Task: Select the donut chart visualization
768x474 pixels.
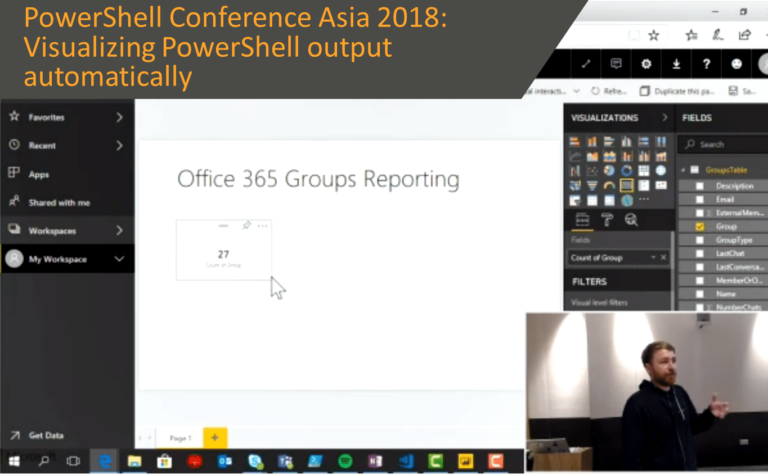Action: (626, 171)
